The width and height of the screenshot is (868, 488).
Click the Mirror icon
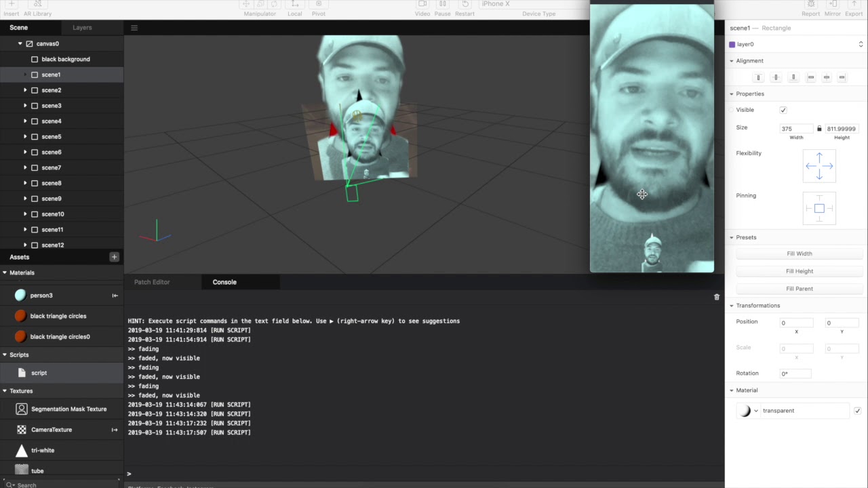tap(833, 4)
